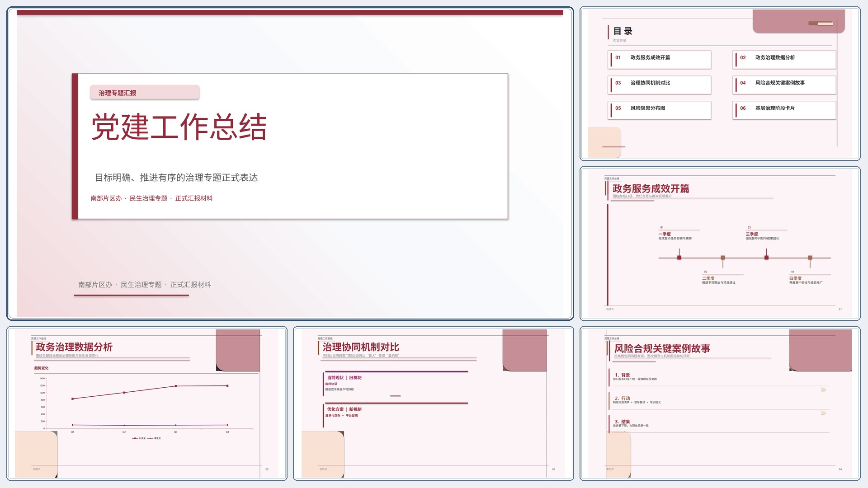Click the 当前现状 | 旧机制 heading
Image resolution: width=868 pixels, height=488 pixels.
coord(344,378)
